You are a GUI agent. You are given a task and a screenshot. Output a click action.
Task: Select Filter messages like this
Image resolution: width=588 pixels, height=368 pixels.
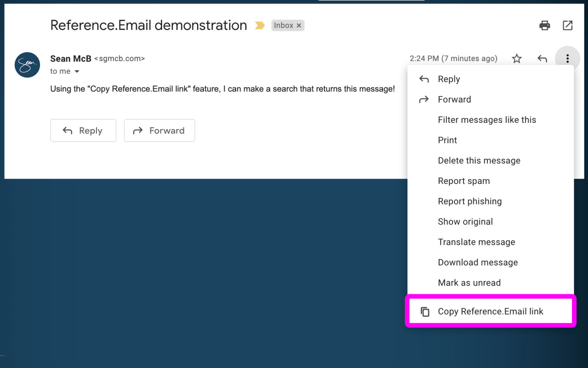487,120
